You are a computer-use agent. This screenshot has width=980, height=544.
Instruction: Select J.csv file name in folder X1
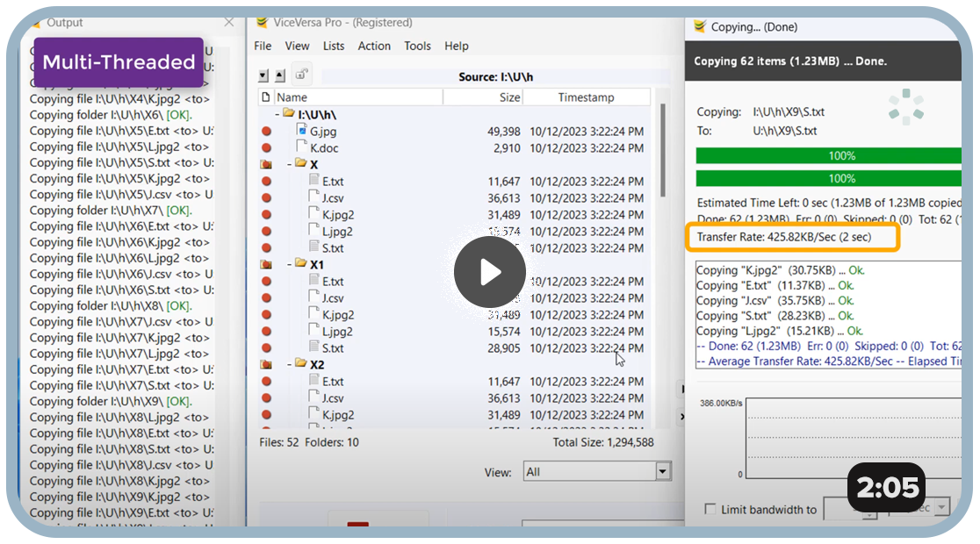click(333, 298)
